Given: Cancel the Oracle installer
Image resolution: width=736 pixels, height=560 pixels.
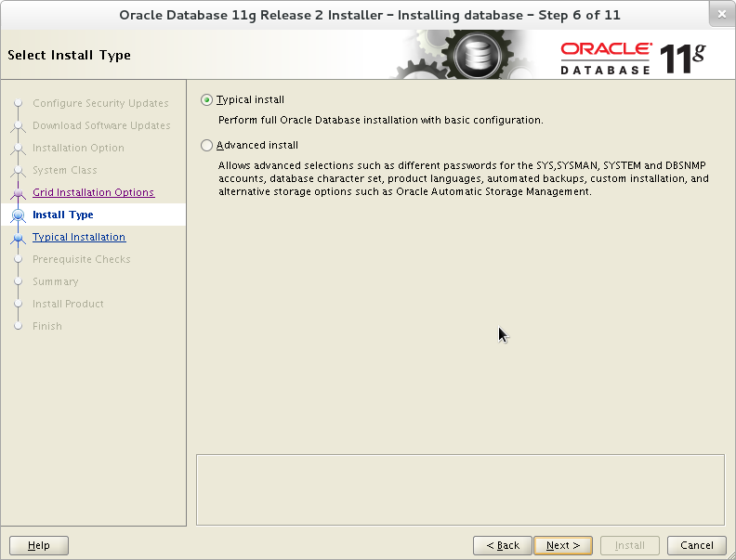Looking at the screenshot, I should pyautogui.click(x=697, y=545).
